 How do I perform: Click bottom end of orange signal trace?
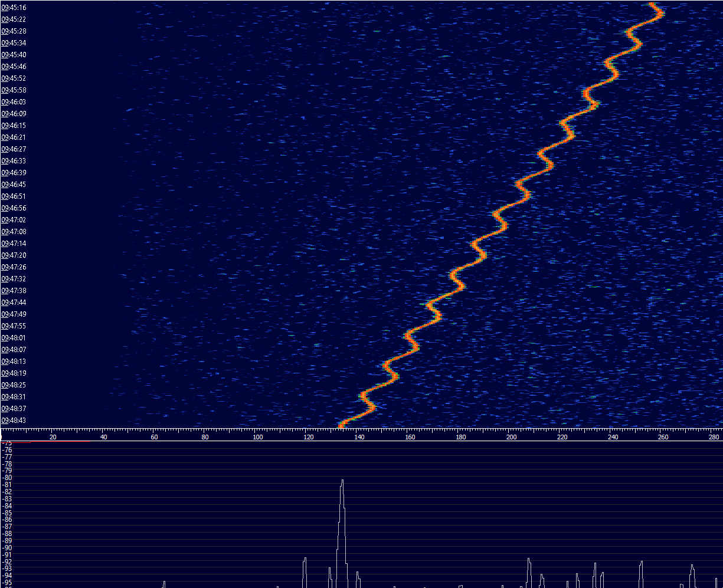[x=341, y=425]
